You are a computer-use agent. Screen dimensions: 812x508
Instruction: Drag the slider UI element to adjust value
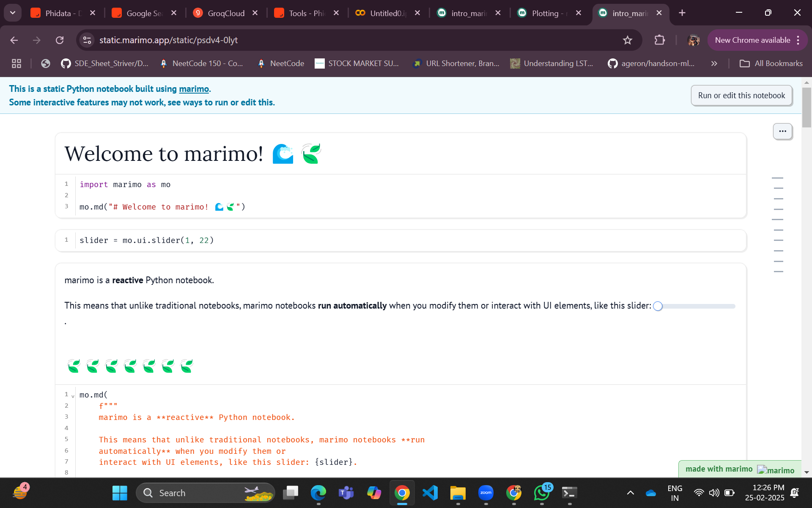tap(659, 306)
